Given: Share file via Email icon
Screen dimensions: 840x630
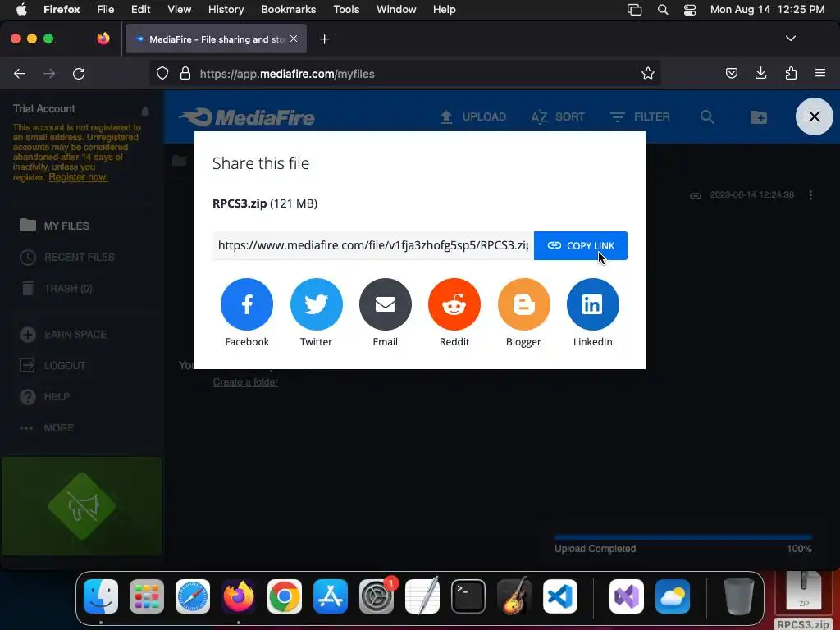Looking at the screenshot, I should point(386,304).
